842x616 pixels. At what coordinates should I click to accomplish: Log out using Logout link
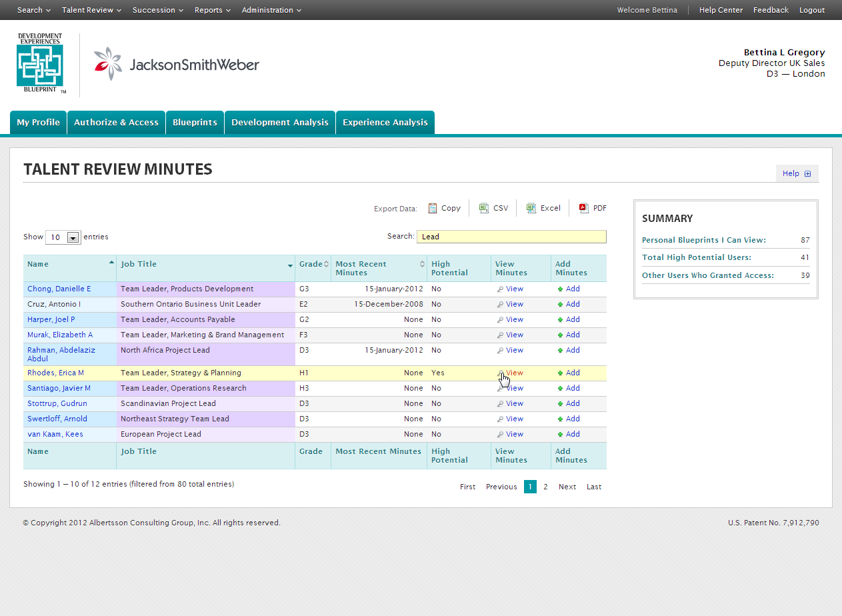(812, 10)
